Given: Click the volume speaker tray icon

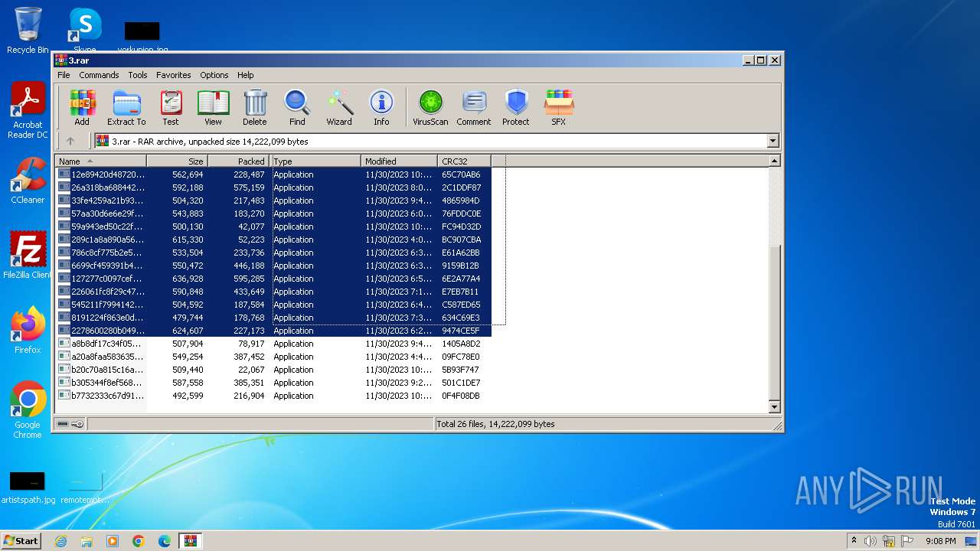Looking at the screenshot, I should (x=871, y=541).
